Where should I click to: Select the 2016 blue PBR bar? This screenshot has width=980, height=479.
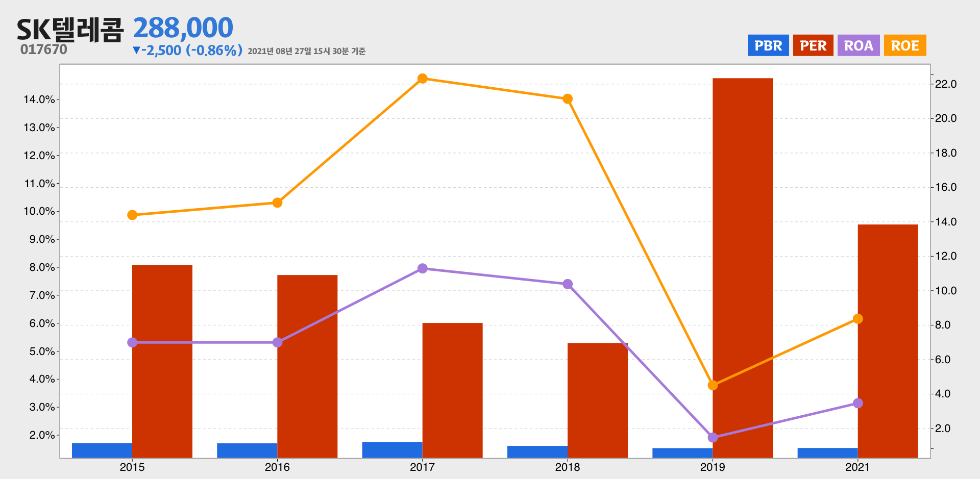tap(247, 450)
